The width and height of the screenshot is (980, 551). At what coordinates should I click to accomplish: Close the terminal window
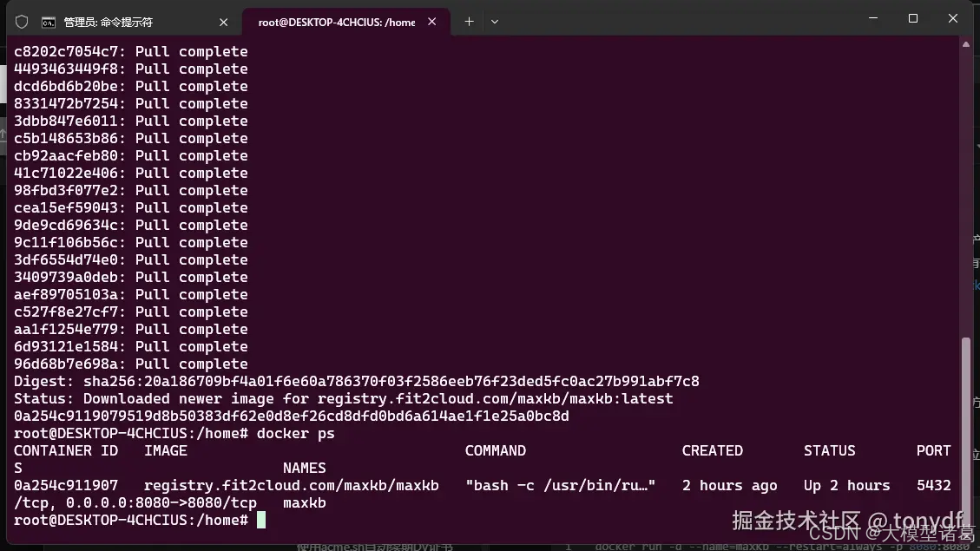pos(952,18)
